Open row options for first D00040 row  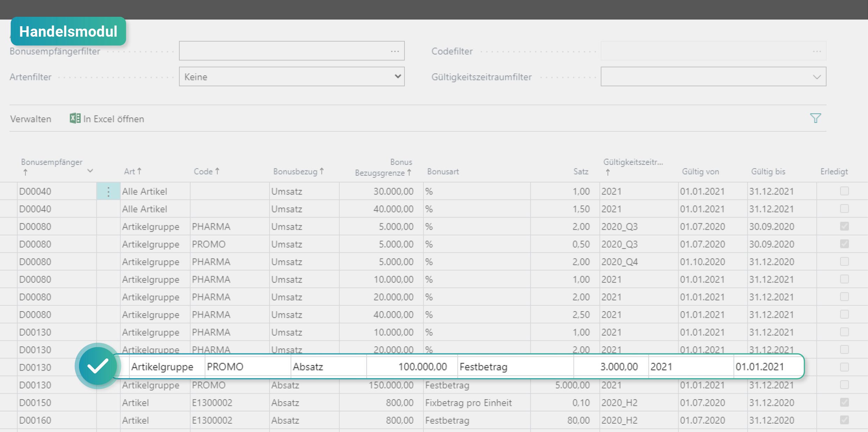point(108,191)
